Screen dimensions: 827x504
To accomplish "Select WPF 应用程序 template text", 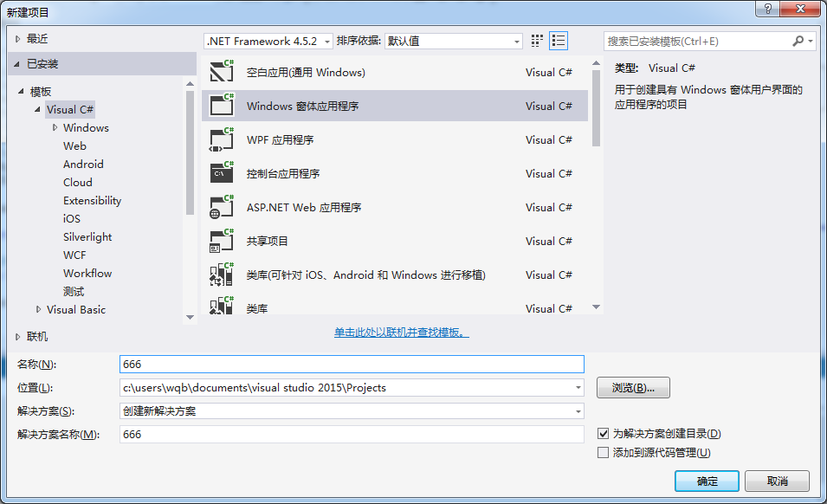I will [x=280, y=139].
